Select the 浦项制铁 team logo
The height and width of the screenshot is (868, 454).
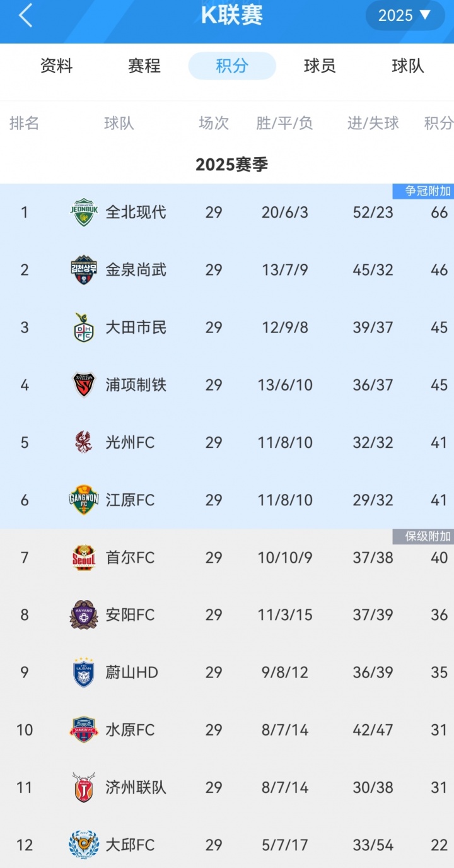coord(83,385)
